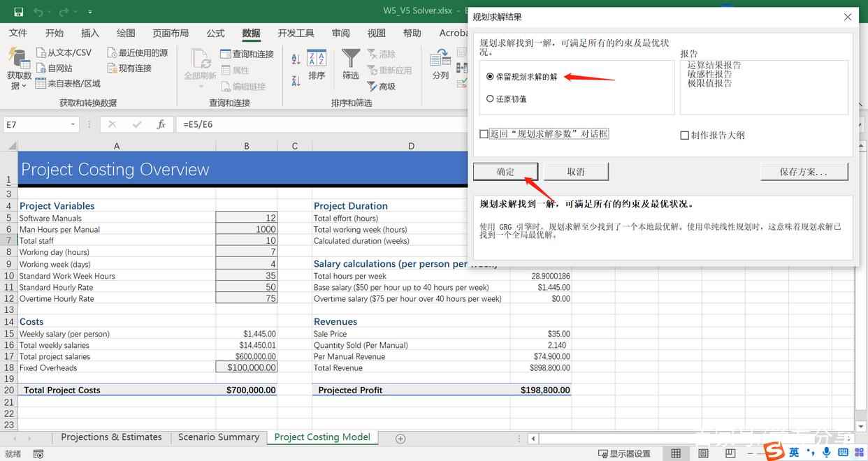Click 来自表格/区域 (From Table/Range)
Screen dimensions: 868x461
point(68,84)
